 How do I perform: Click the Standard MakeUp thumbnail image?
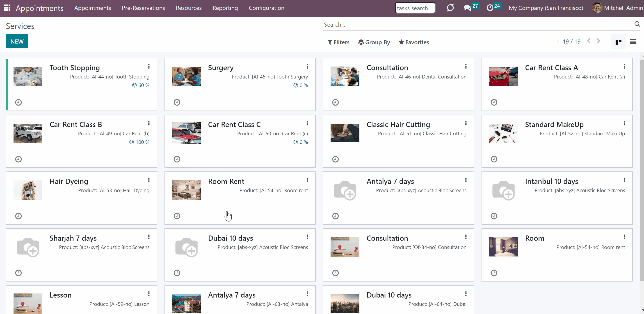(503, 133)
